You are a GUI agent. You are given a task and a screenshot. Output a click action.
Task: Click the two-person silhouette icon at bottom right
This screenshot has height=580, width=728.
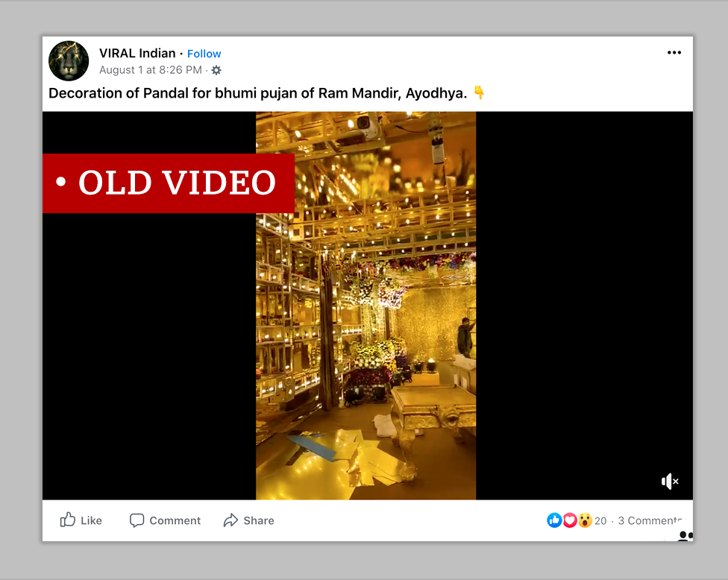click(686, 536)
